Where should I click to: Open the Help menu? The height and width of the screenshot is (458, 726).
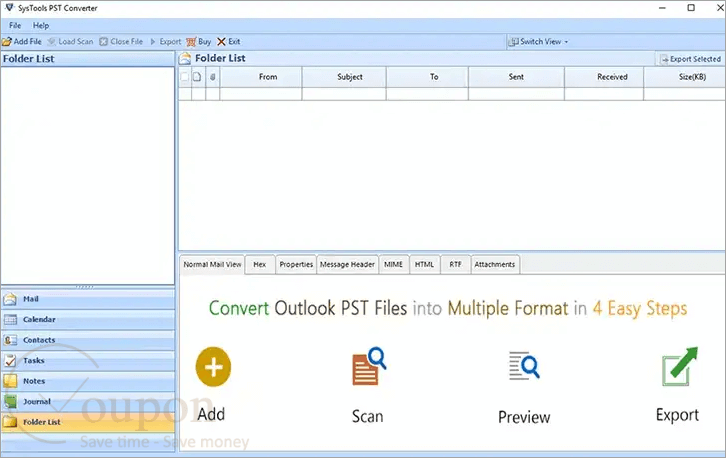(41, 25)
